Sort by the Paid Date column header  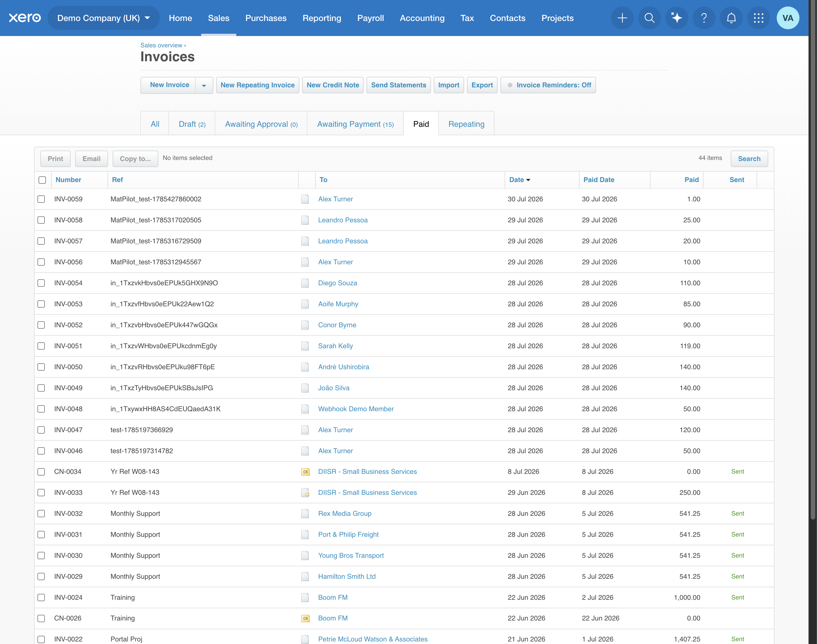point(599,180)
